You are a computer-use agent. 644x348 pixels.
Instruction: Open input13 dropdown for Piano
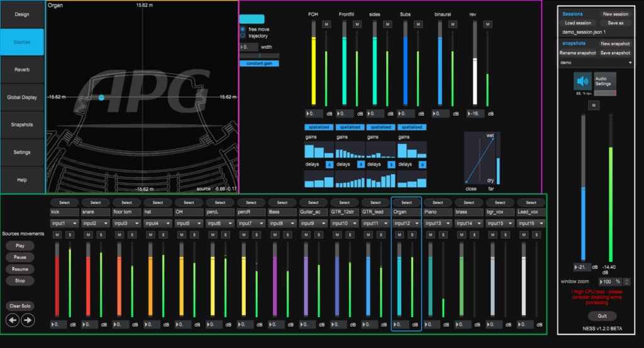[x=438, y=223]
